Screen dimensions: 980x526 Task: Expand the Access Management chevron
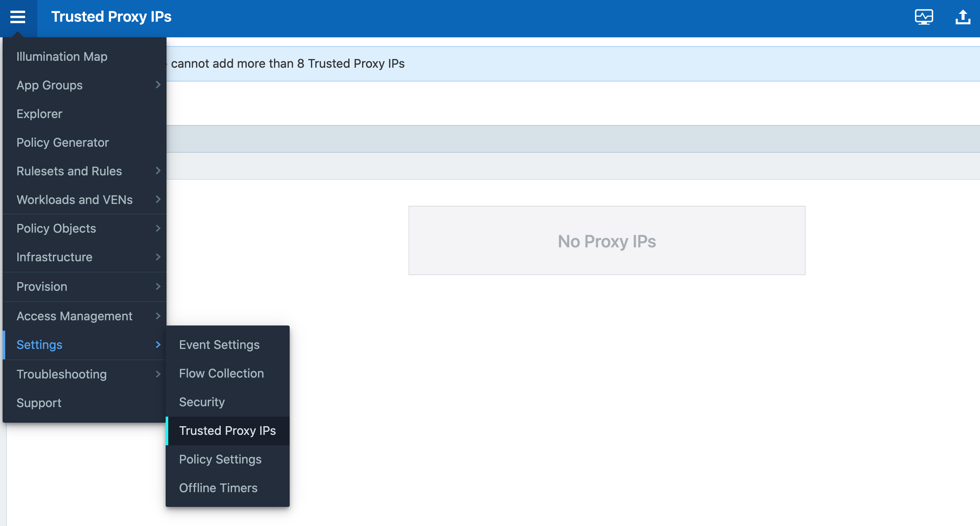(158, 316)
